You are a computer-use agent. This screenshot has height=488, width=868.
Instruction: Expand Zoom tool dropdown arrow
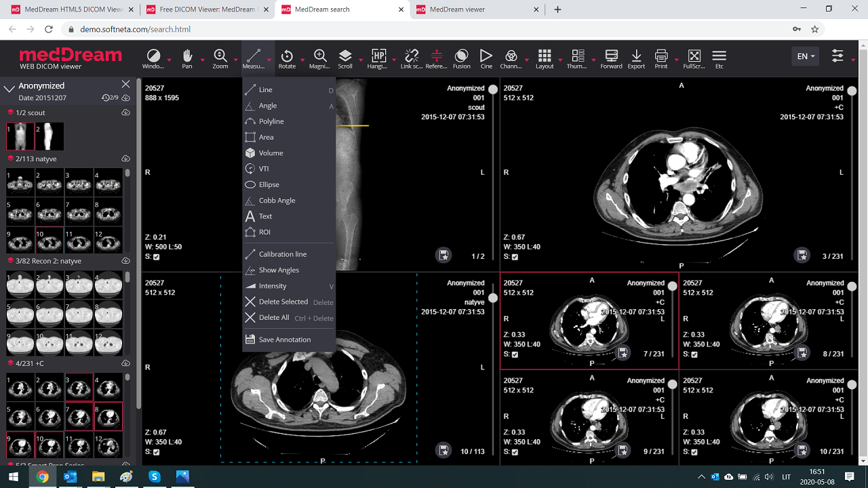point(236,60)
